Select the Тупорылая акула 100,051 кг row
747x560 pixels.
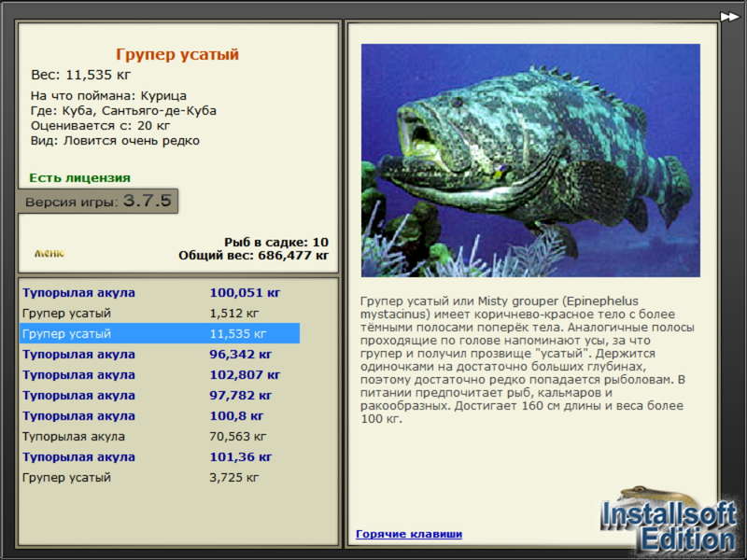point(160,292)
